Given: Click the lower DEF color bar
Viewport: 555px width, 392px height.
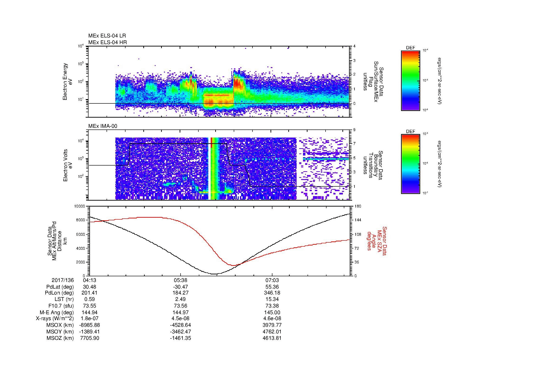Looking at the screenshot, I should [x=410, y=164].
